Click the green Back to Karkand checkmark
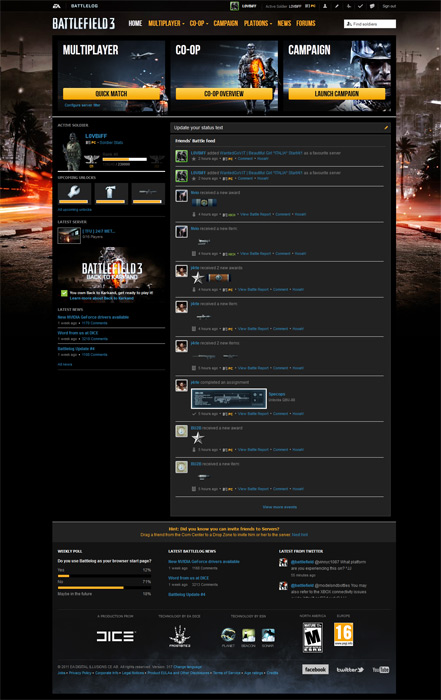Image resolution: width=441 pixels, height=700 pixels. click(x=64, y=293)
